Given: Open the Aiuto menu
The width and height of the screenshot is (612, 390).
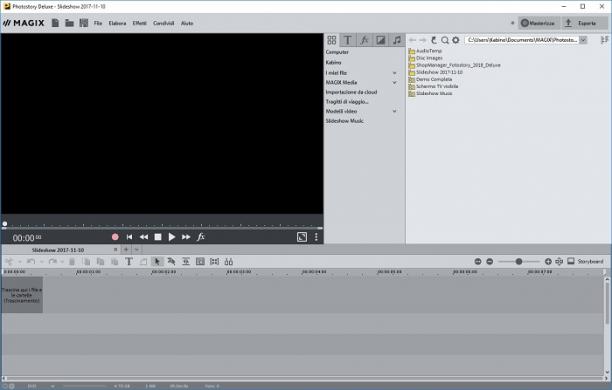Looking at the screenshot, I should point(187,23).
